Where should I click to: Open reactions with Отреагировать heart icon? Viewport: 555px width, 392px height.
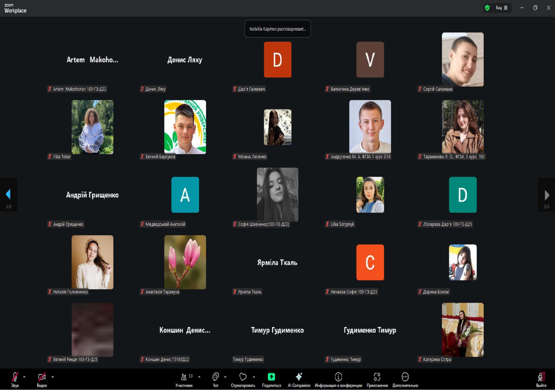tap(243, 377)
